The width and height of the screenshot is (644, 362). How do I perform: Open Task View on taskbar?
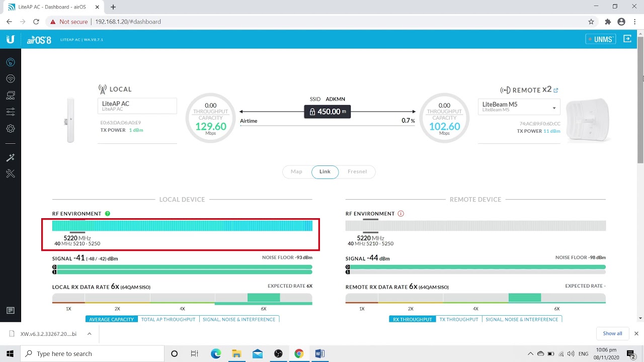[x=195, y=353]
